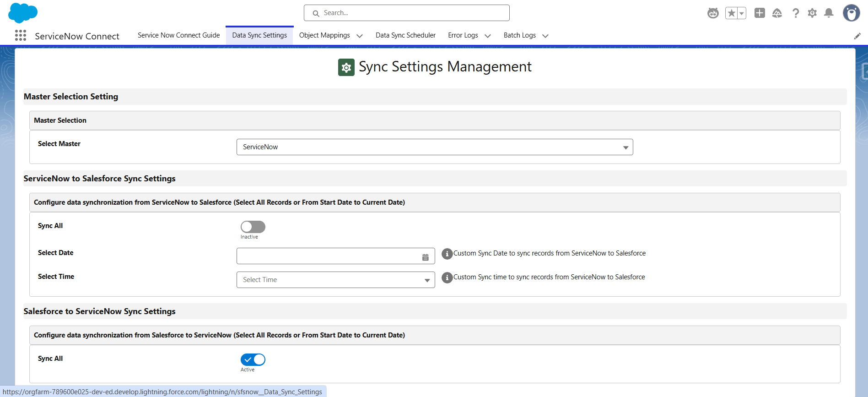The height and width of the screenshot is (397, 868).
Task: Expand the Object Mappings tab menu chevron
Action: point(360,36)
